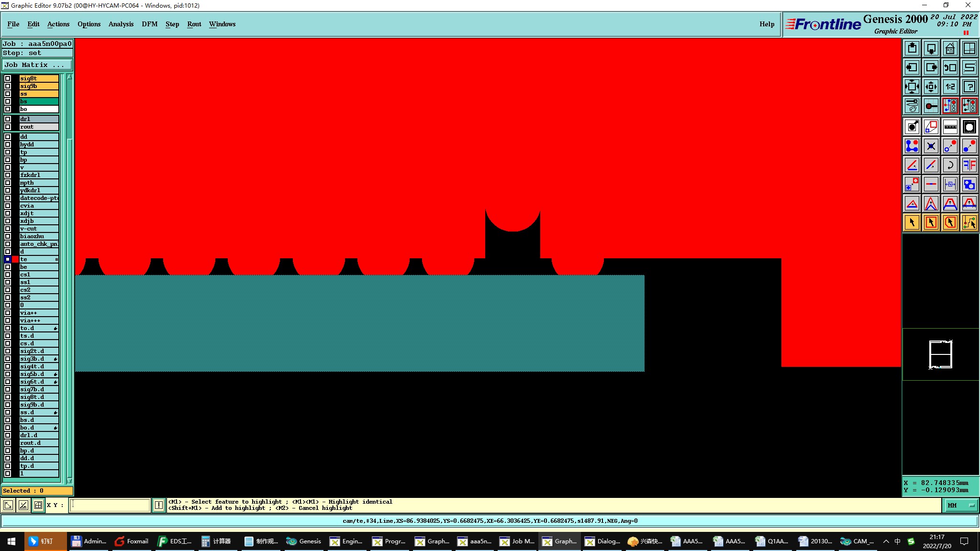Click the pan right view icon

[x=931, y=67]
